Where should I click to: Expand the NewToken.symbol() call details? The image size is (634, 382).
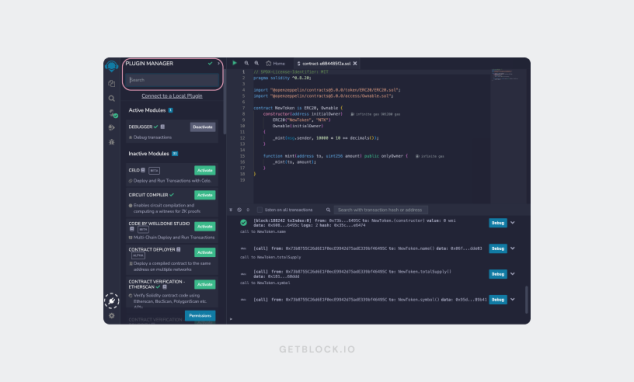coord(513,300)
